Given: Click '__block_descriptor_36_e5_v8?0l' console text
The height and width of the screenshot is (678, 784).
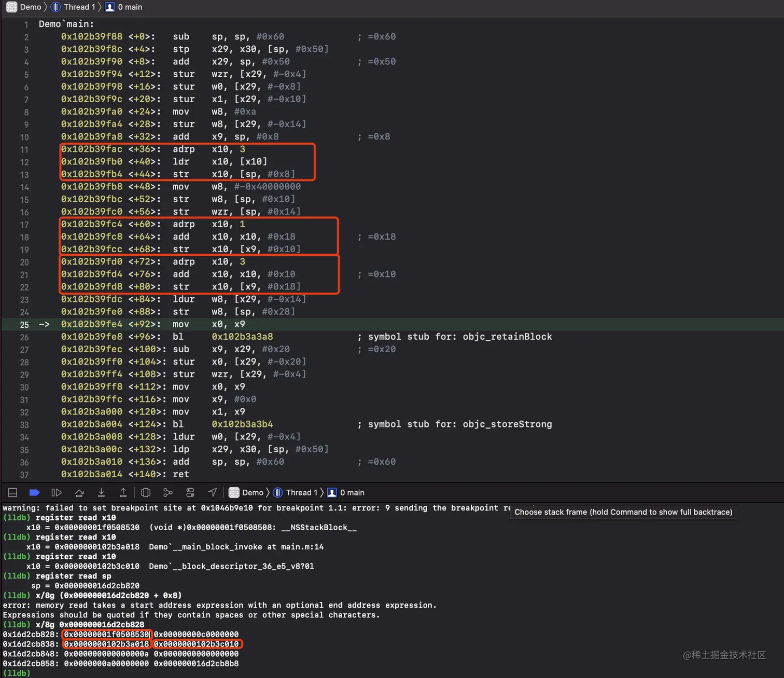Looking at the screenshot, I should (243, 566).
